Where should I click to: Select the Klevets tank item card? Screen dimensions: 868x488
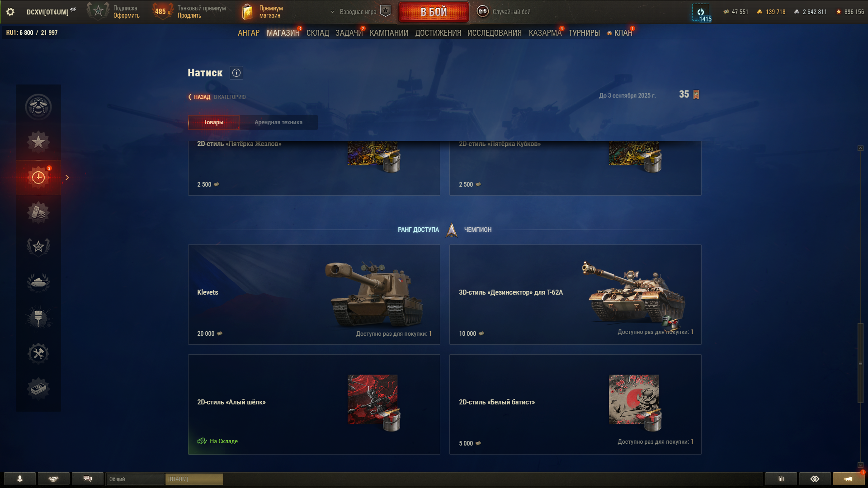[314, 295]
